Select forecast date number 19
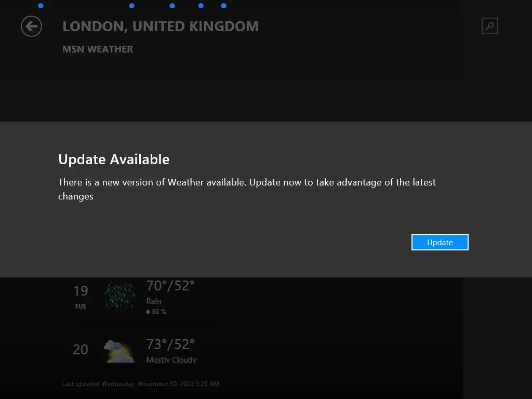This screenshot has height=399, width=532. coord(81,291)
